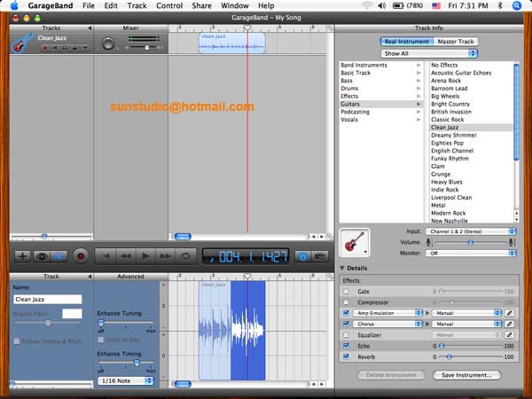Toggle the track editor scissors button
Screen dimensions: 532x399
pos(59,256)
